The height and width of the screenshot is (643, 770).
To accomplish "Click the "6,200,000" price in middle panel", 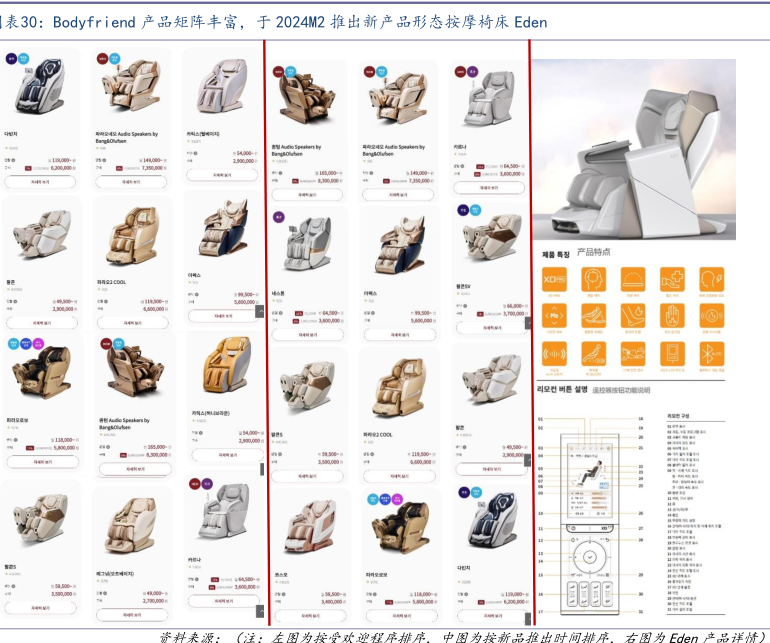I will point(514,602).
